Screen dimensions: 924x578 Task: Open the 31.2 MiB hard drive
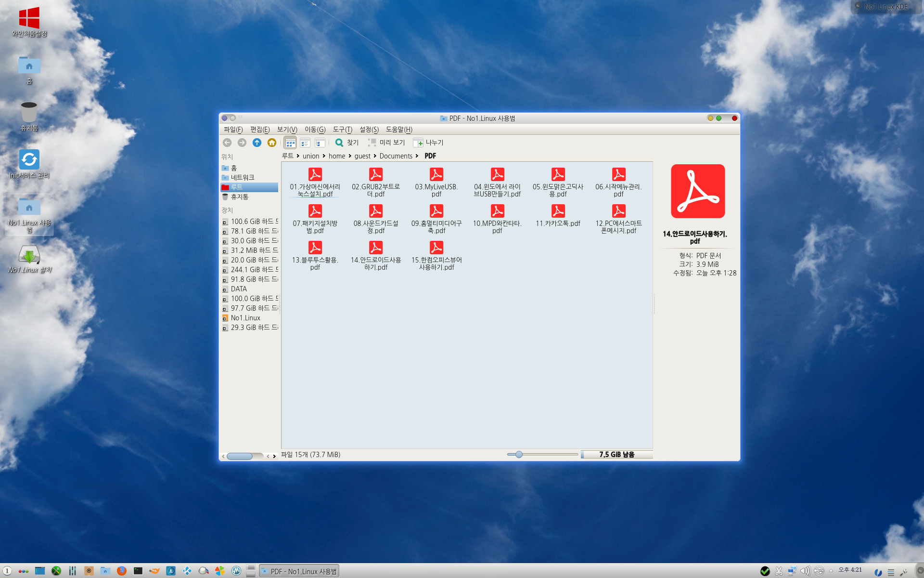point(249,250)
